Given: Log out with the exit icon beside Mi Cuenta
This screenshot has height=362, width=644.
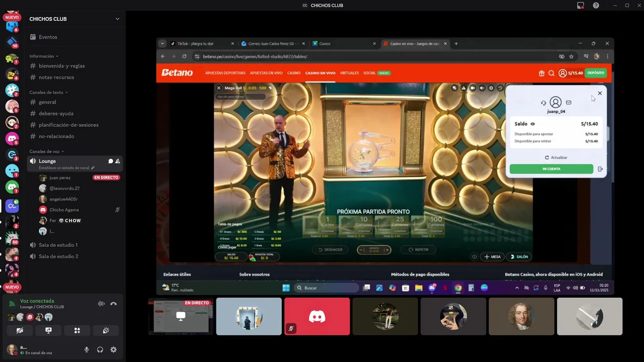Looking at the screenshot, I should 600,169.
